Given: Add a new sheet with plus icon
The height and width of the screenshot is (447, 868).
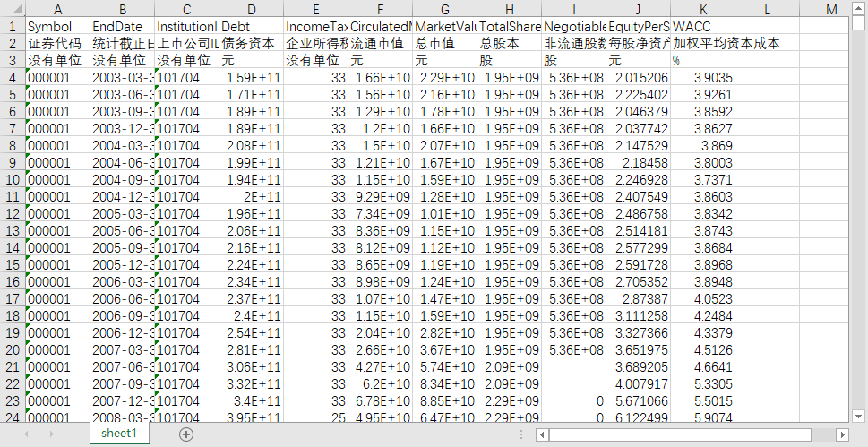Looking at the screenshot, I should pos(186,434).
